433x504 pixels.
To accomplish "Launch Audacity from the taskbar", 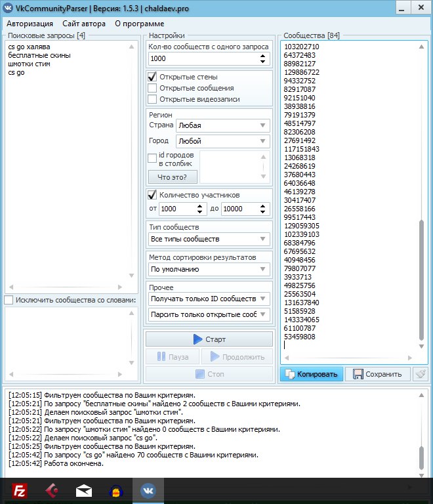I will 115,490.
